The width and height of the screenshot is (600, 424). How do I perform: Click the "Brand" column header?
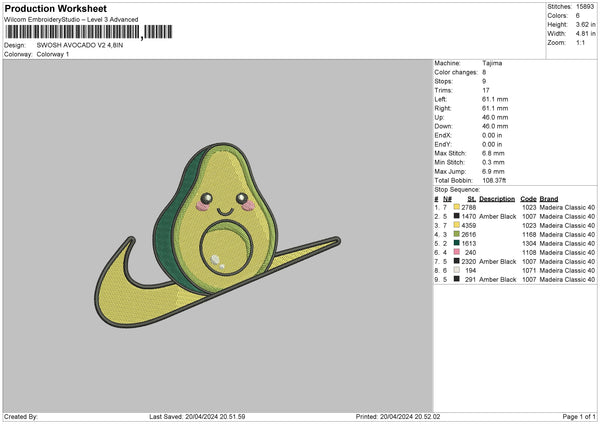coord(549,199)
